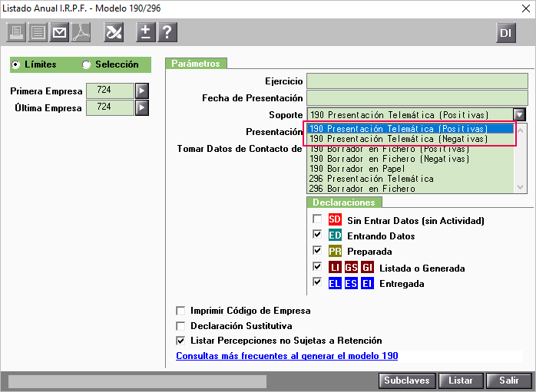Click the blue ES badge
Image resolution: width=536 pixels, height=392 pixels.
[x=351, y=283]
